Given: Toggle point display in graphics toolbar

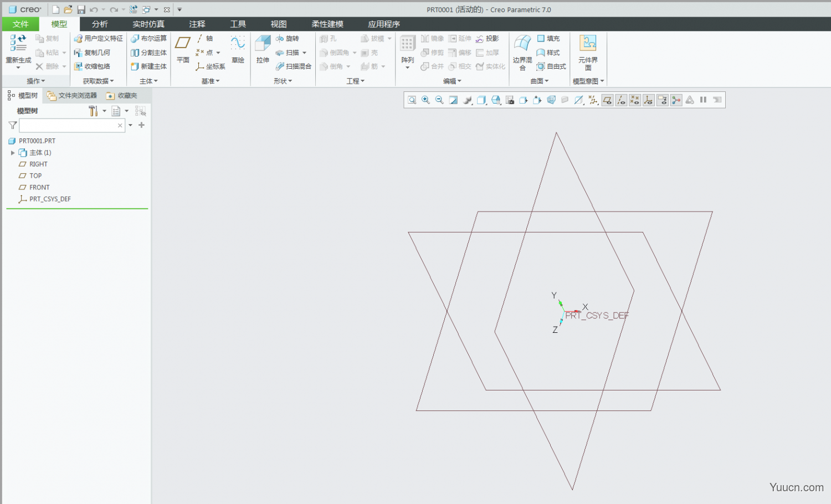Looking at the screenshot, I should coord(635,100).
